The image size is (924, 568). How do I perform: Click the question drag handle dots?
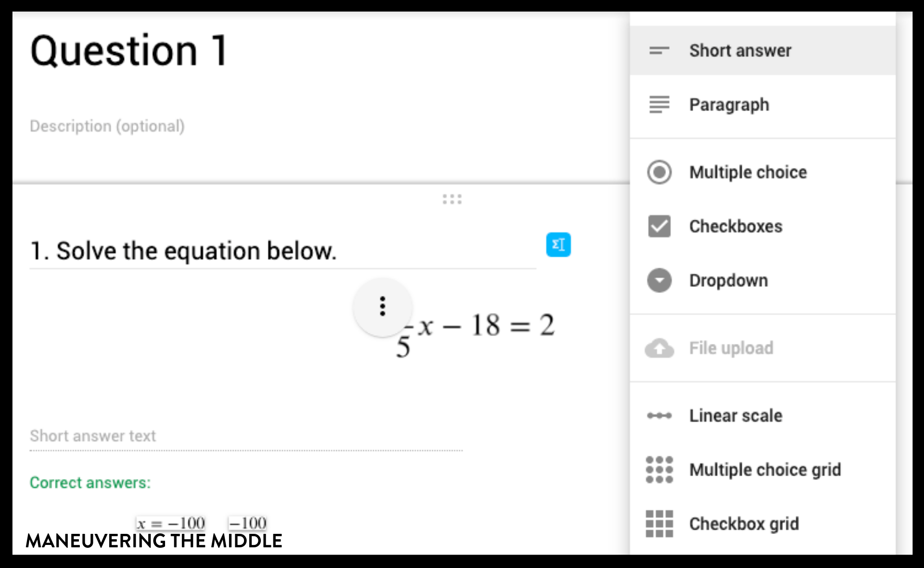(x=453, y=199)
